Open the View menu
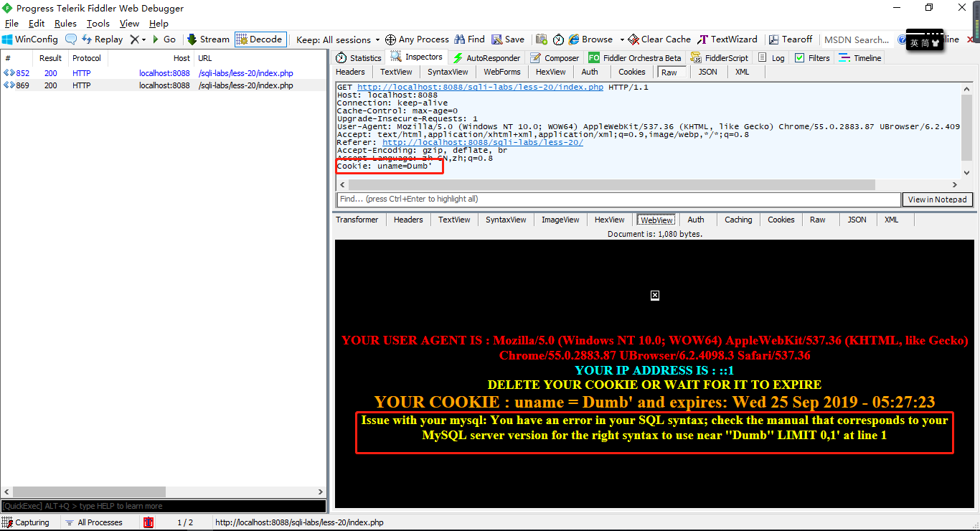Viewport: 980px width, 531px height. pos(129,24)
